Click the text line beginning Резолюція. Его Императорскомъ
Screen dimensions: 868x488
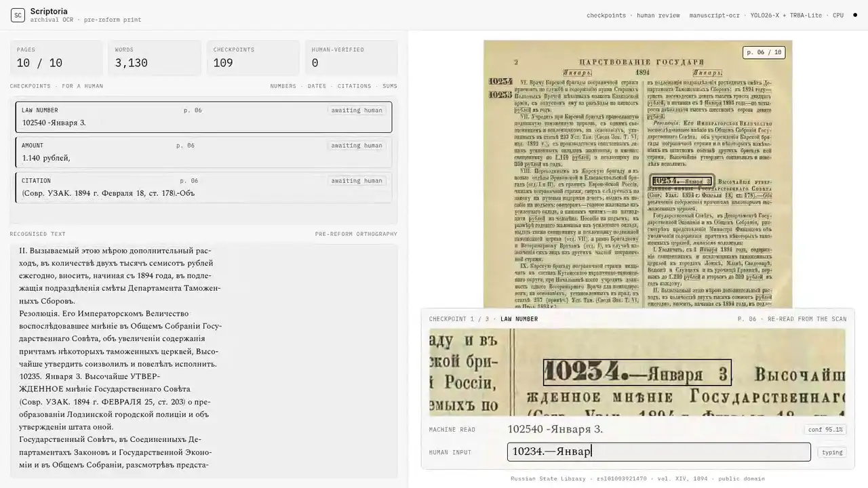point(104,313)
